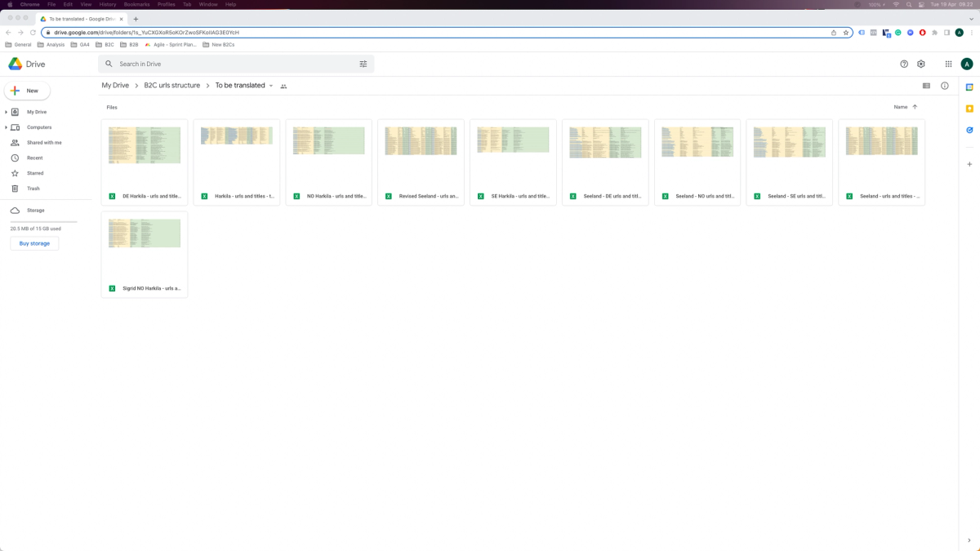Open the History menu in menu bar
The height and width of the screenshot is (551, 980).
coord(108,4)
